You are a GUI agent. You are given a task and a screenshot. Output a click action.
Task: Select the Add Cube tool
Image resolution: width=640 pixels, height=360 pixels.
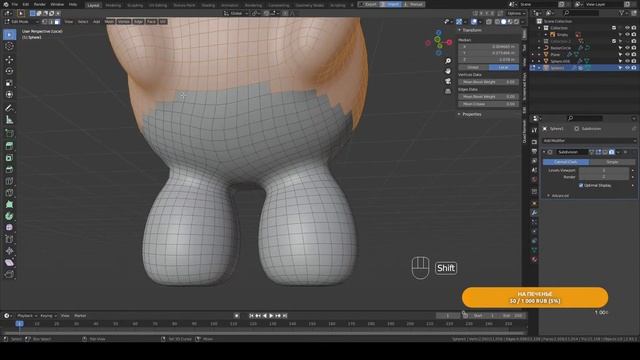[9, 133]
